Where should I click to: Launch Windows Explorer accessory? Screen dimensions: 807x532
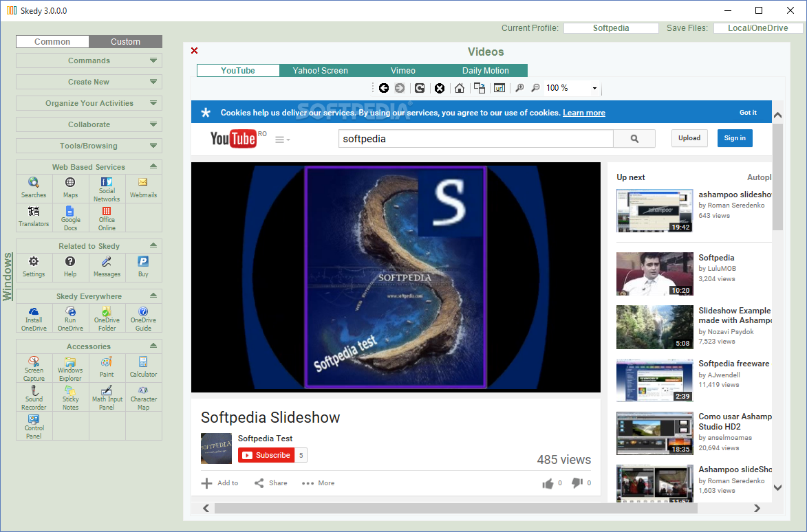pos(70,368)
